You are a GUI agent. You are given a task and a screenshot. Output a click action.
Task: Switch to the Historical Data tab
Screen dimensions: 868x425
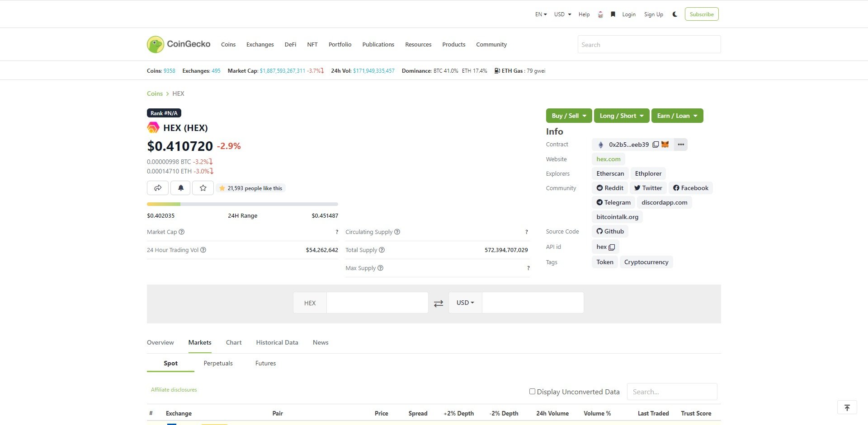pos(277,342)
